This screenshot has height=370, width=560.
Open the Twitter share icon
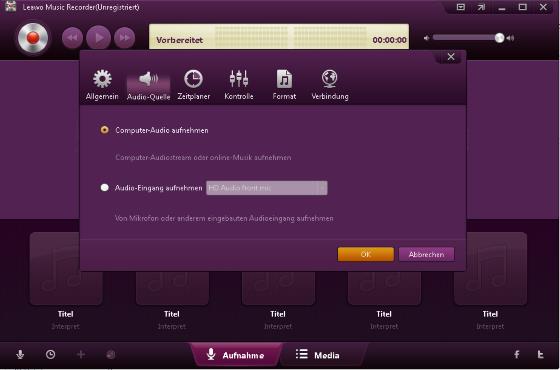pyautogui.click(x=540, y=354)
